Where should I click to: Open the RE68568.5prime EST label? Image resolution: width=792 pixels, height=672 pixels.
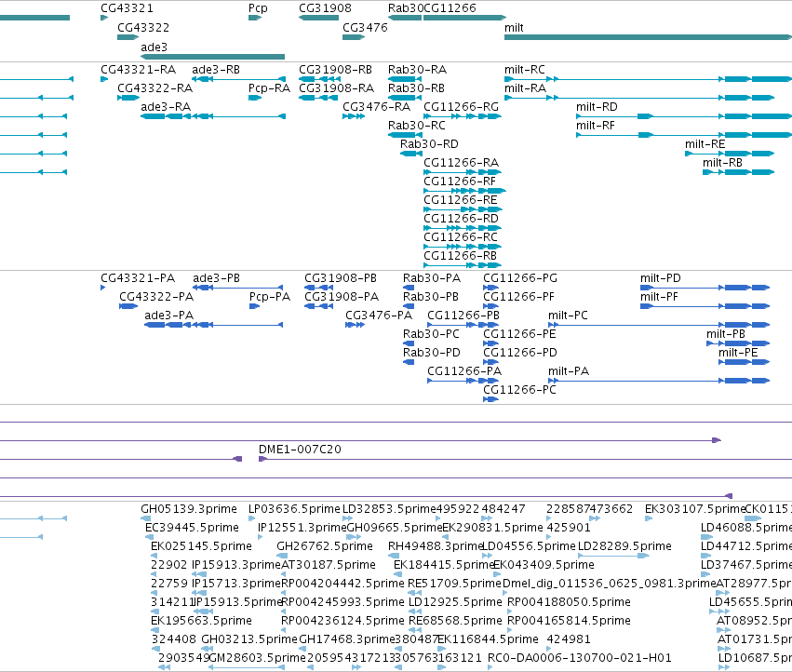coord(455,621)
